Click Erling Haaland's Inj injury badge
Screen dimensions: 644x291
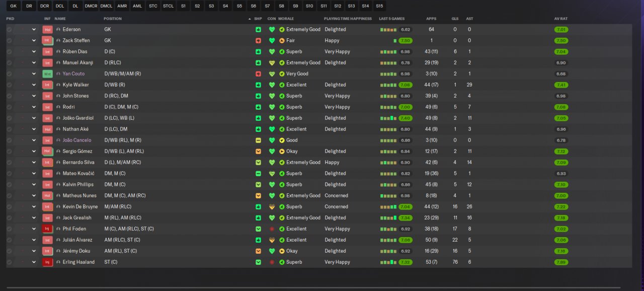[47, 262]
